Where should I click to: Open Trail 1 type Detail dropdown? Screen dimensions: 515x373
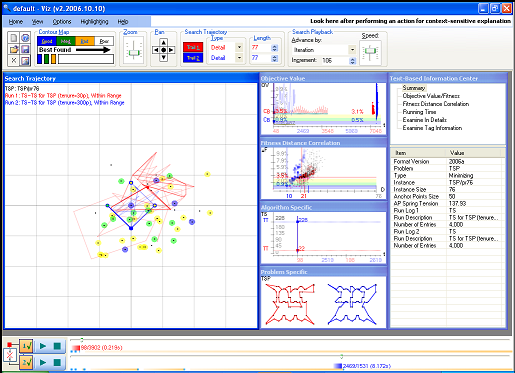coord(239,47)
